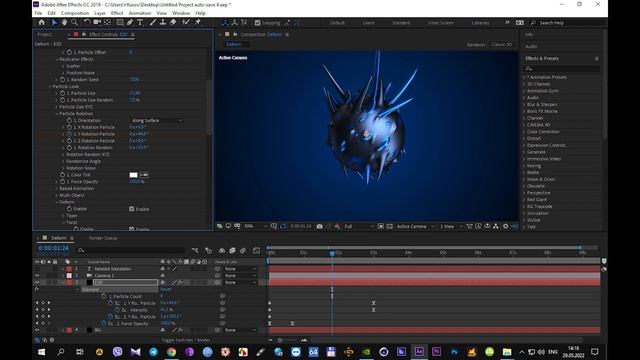Toggle the Snapping checkbox
Screen dimensions: 640x360
click(x=258, y=23)
